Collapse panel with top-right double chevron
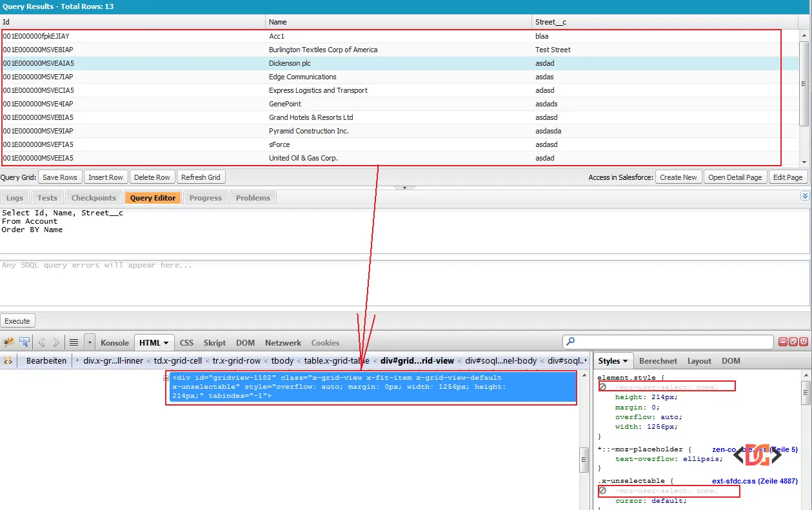 click(x=804, y=195)
